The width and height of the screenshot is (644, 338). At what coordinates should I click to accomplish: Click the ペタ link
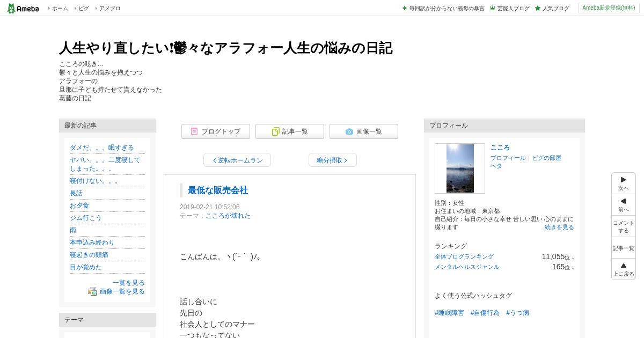[x=496, y=166]
